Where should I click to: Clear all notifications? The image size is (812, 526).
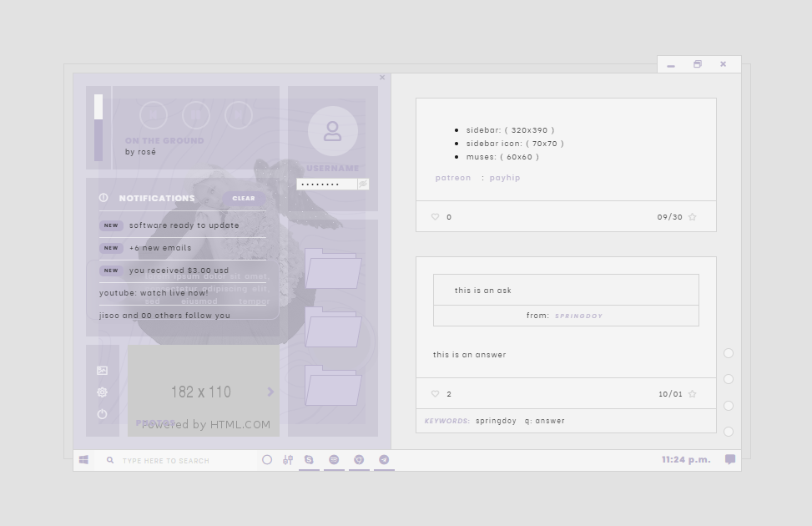pyautogui.click(x=244, y=198)
